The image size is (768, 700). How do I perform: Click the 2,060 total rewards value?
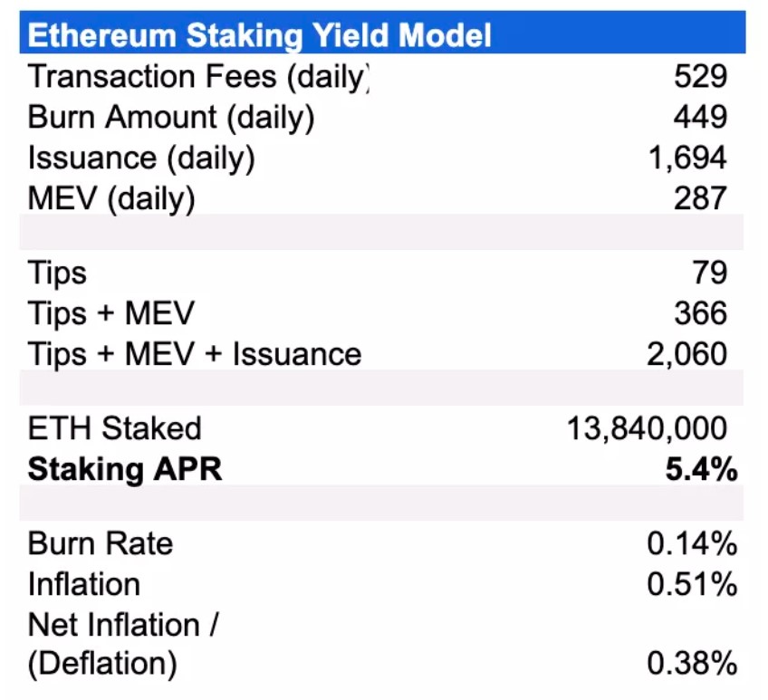687,354
